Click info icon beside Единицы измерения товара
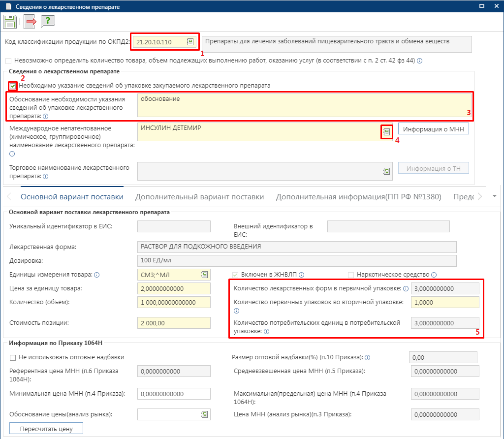 (97, 275)
